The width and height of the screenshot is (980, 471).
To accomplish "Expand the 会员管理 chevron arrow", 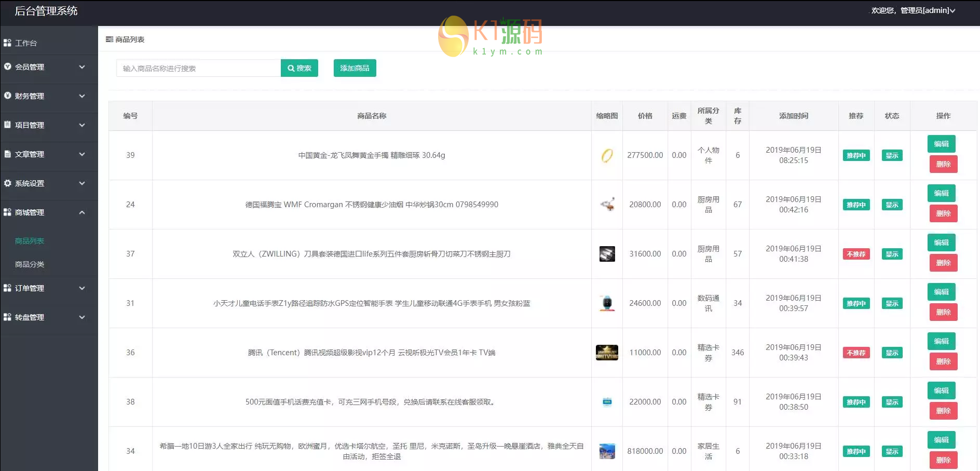I will pyautogui.click(x=82, y=67).
